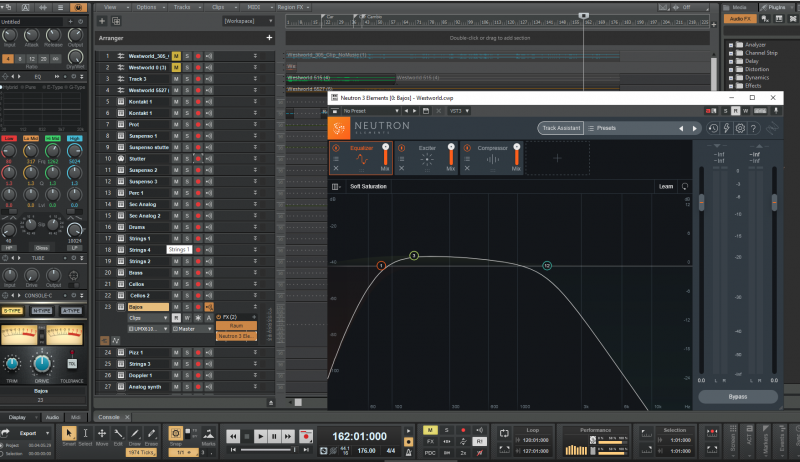Go to the next Neutron preset arrow

pos(694,129)
